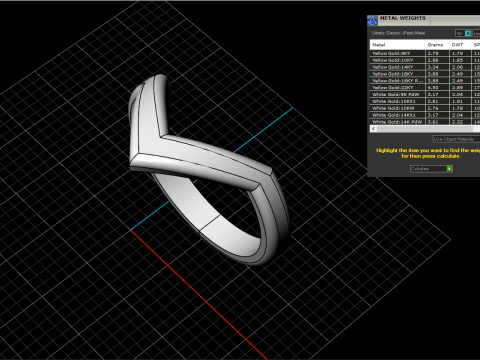Click the left scroll arrow of the table

(373, 129)
